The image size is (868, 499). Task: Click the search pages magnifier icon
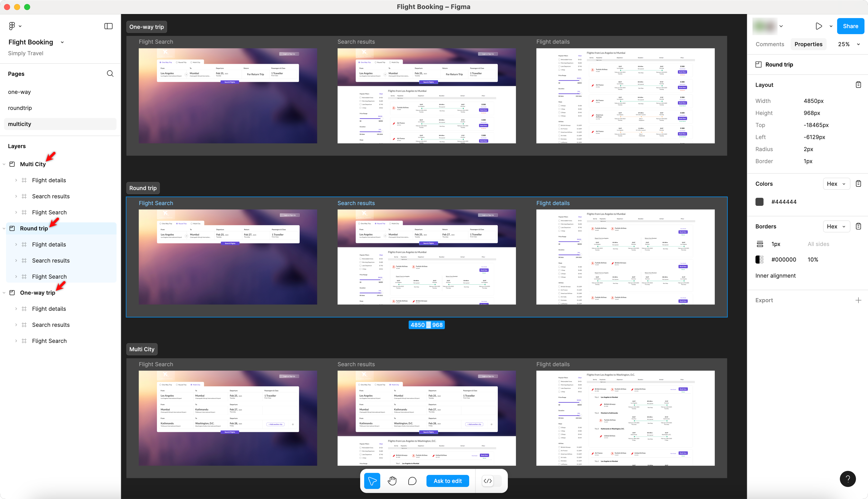[x=110, y=74]
